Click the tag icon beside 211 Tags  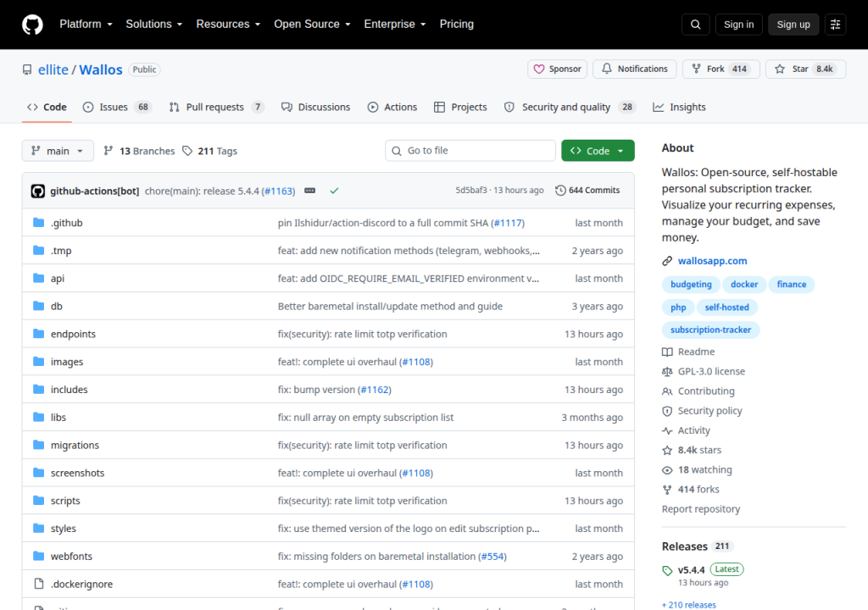click(x=187, y=151)
